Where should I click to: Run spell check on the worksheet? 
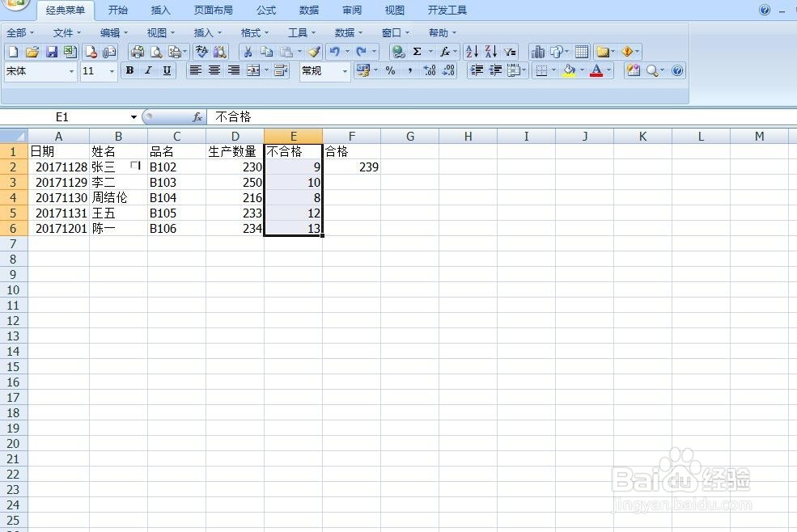201,51
